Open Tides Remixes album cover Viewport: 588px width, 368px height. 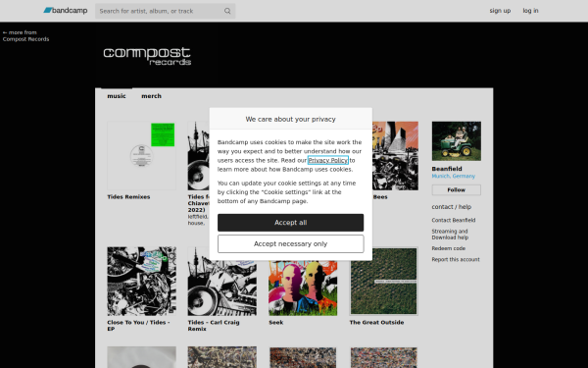point(141,156)
